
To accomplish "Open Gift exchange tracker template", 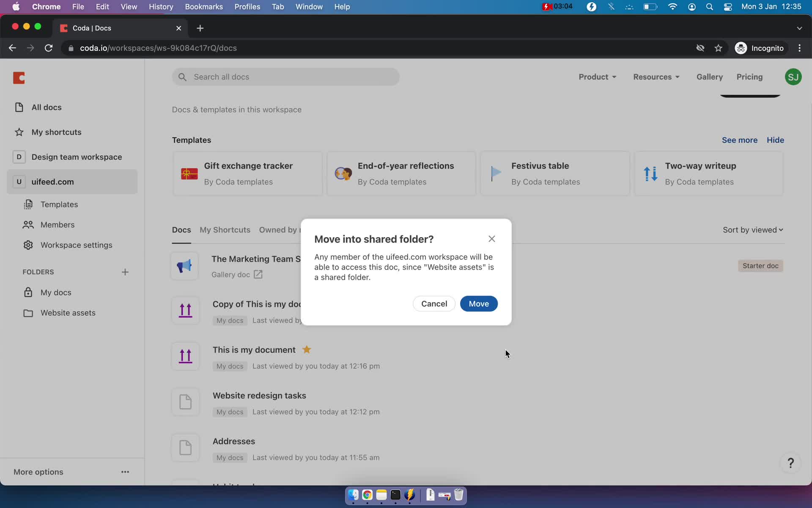I will click(x=248, y=174).
